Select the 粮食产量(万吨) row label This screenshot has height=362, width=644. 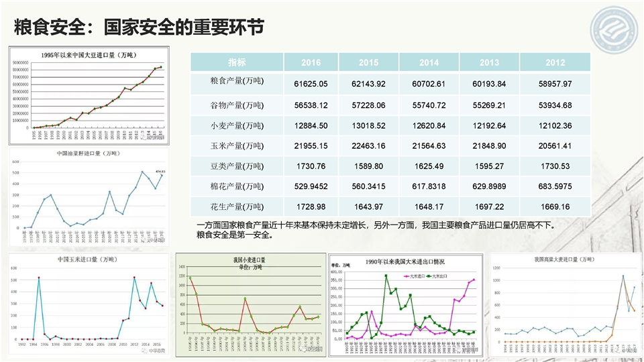(237, 84)
